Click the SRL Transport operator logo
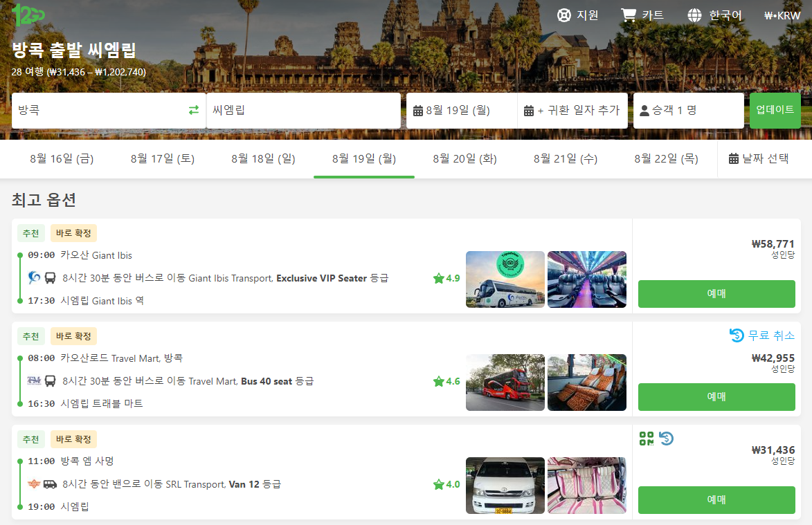The image size is (812, 525). (34, 483)
